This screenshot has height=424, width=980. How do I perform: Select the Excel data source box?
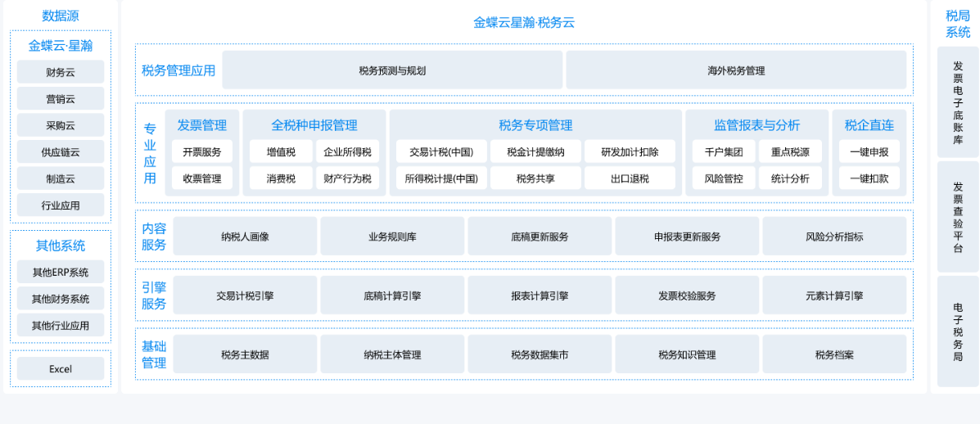(x=61, y=369)
